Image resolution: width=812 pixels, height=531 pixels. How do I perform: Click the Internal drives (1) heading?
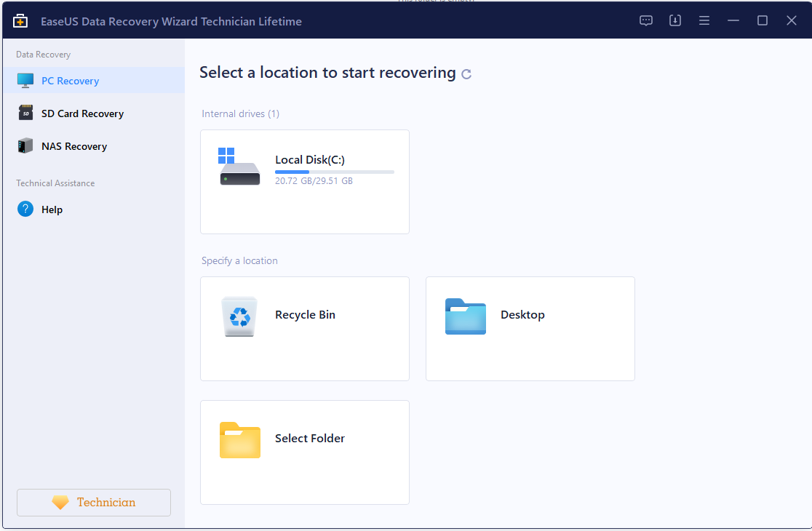pos(240,113)
